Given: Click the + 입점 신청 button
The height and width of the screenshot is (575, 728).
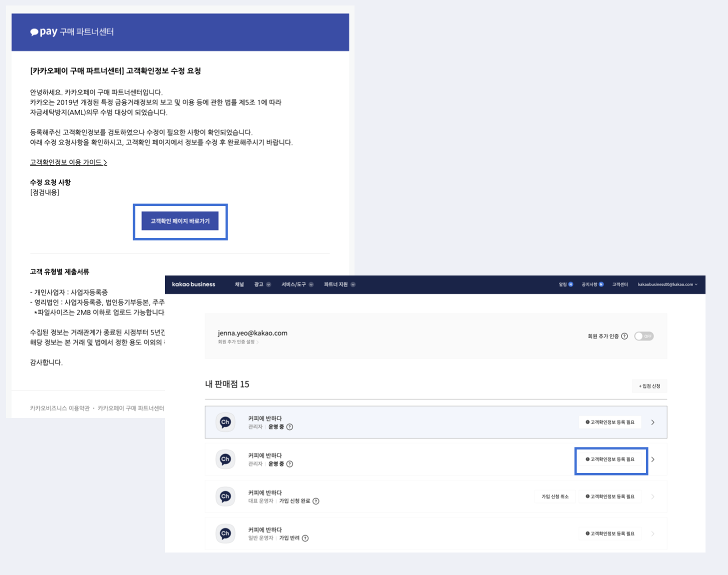Looking at the screenshot, I should point(649,386).
